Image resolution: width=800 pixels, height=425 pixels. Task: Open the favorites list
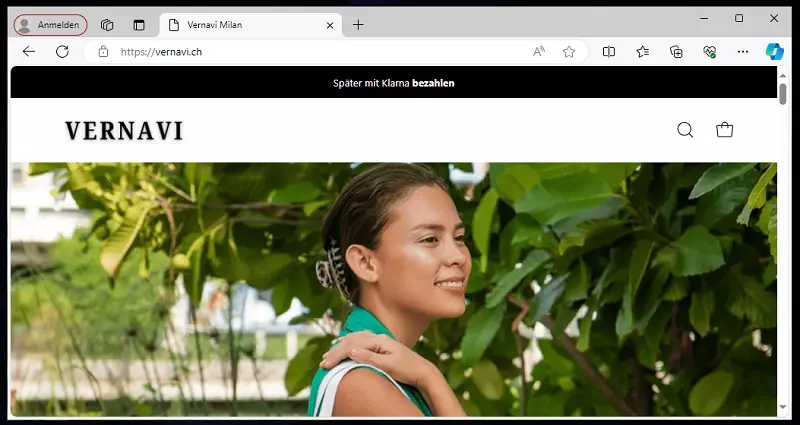(643, 52)
